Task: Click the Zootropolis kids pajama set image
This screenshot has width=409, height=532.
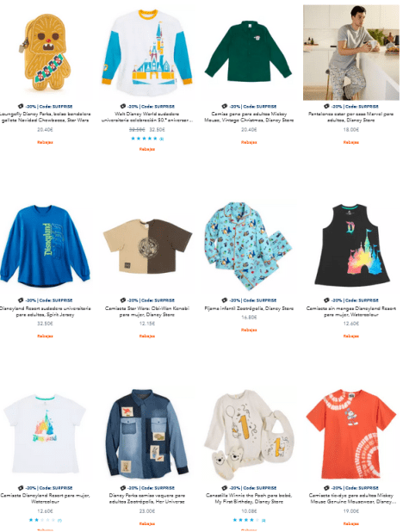Action: coord(249,246)
